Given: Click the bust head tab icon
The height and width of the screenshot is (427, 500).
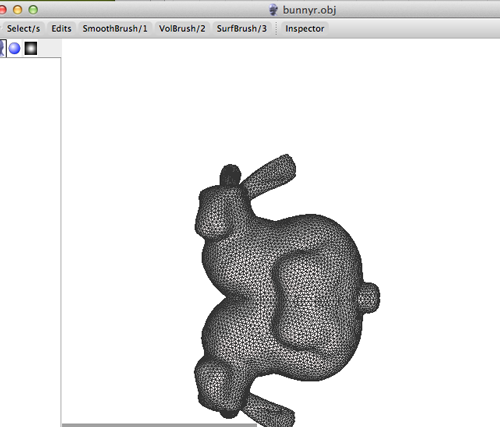Looking at the screenshot, I should (x=2, y=48).
